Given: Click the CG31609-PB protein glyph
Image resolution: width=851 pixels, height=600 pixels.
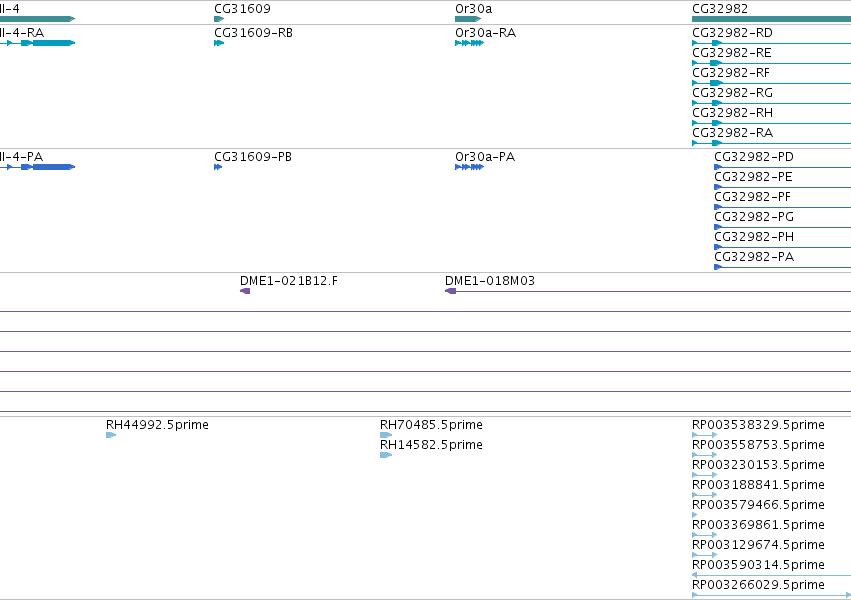Looking at the screenshot, I should [218, 167].
